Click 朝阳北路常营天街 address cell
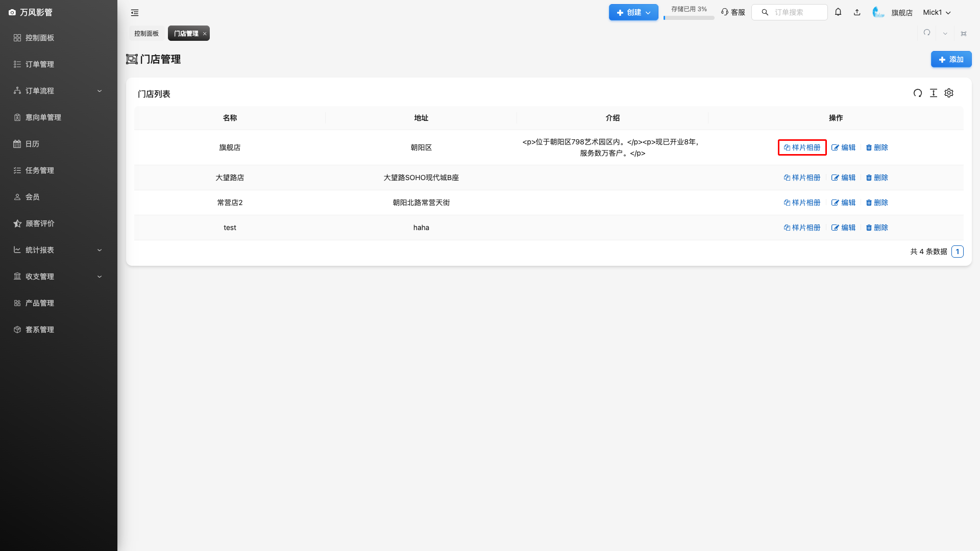 coord(421,203)
